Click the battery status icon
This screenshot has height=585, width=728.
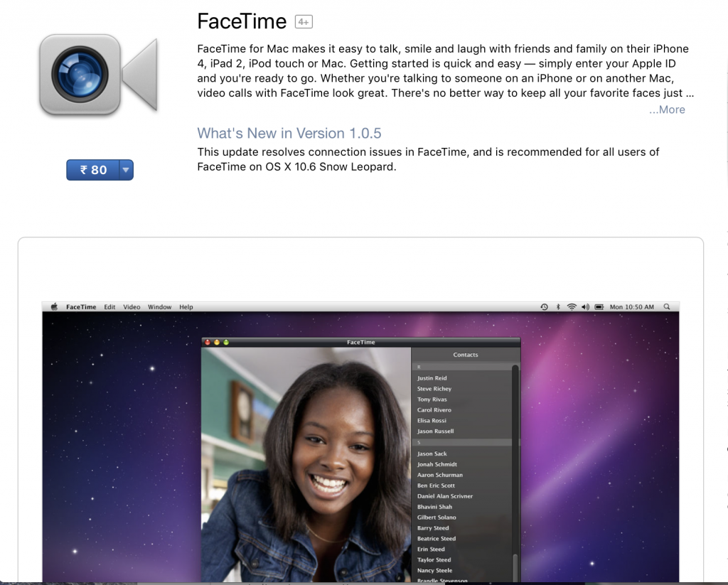coord(599,307)
